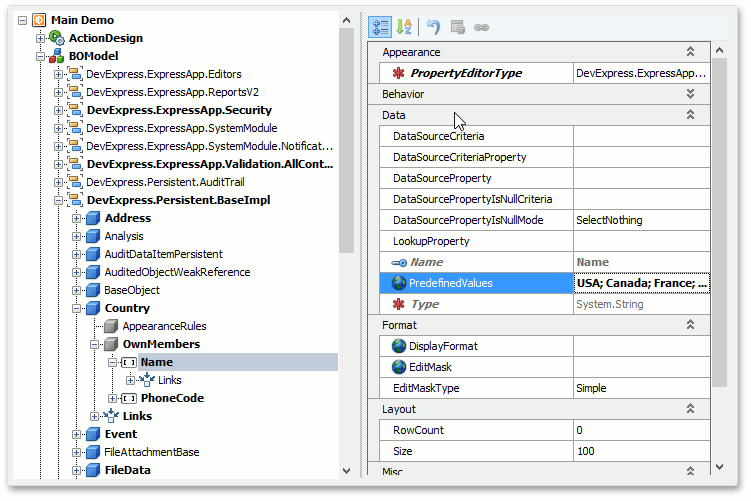
Task: Click the globe icon beside PredefinedValues
Action: (398, 283)
